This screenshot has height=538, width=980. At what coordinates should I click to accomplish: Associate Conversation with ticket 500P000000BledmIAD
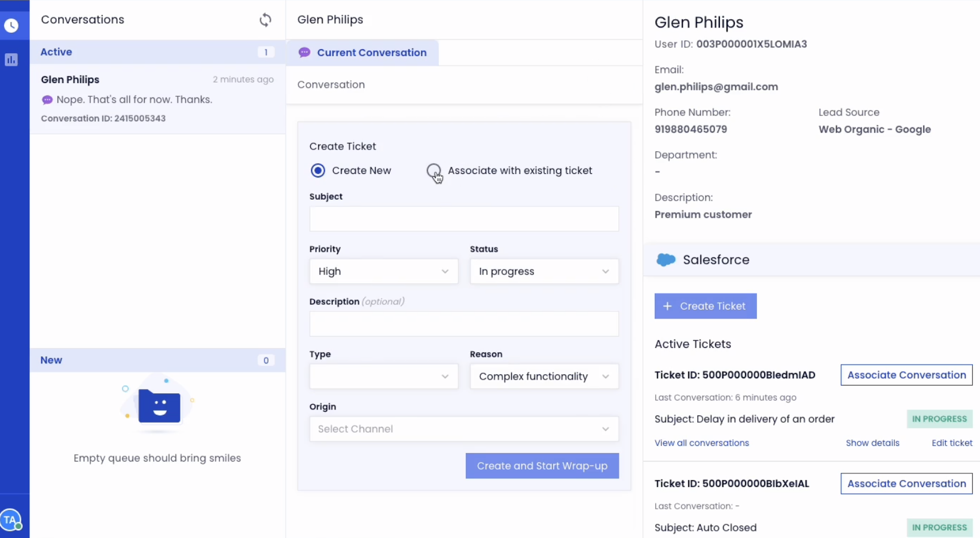pyautogui.click(x=906, y=375)
